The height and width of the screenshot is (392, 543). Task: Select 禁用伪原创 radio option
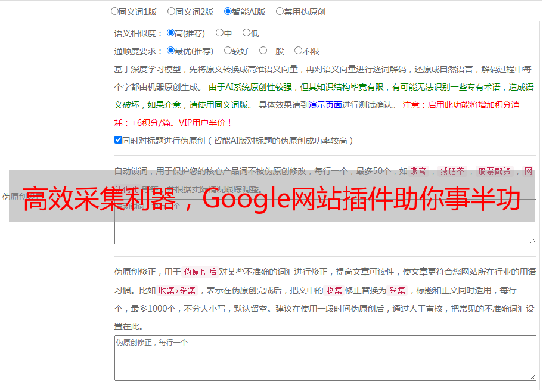[x=280, y=11]
